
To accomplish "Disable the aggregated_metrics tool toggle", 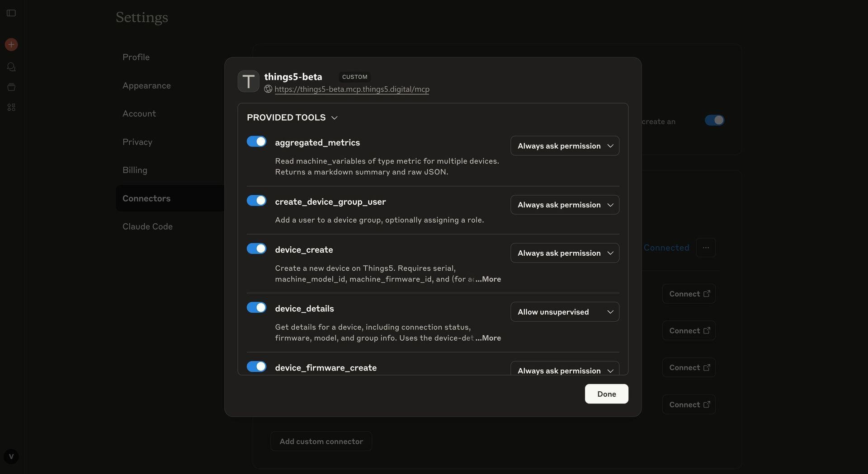I will [x=256, y=141].
